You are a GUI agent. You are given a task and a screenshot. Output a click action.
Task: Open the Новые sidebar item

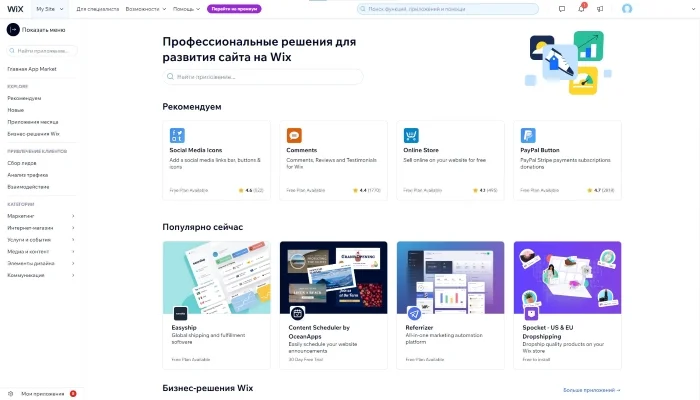[16, 110]
